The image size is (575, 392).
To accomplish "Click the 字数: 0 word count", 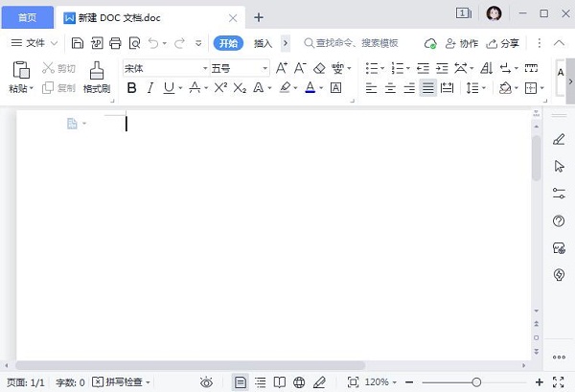I will (x=70, y=382).
